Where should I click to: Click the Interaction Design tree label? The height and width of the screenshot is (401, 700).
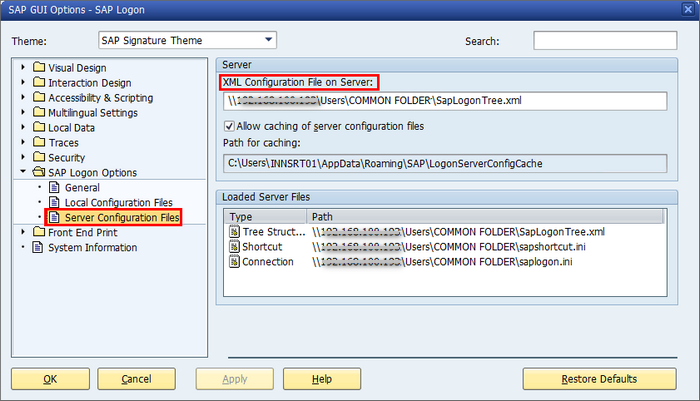[90, 83]
